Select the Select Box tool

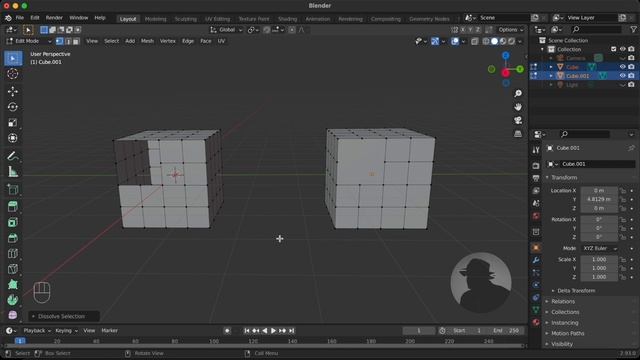click(13, 58)
